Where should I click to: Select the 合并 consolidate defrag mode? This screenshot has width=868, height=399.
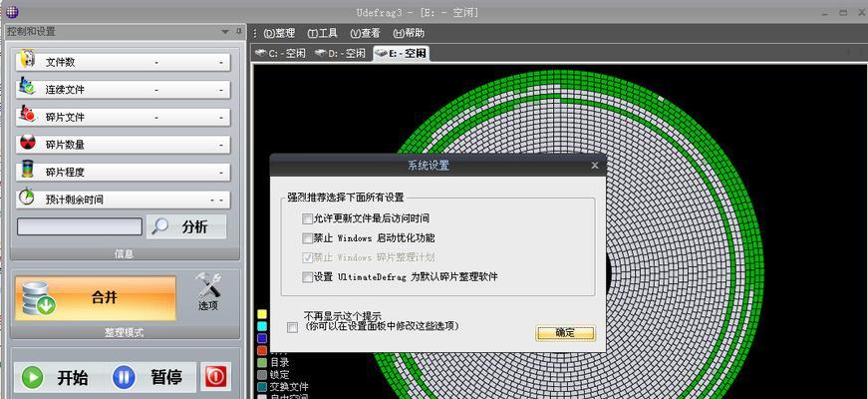(x=96, y=298)
